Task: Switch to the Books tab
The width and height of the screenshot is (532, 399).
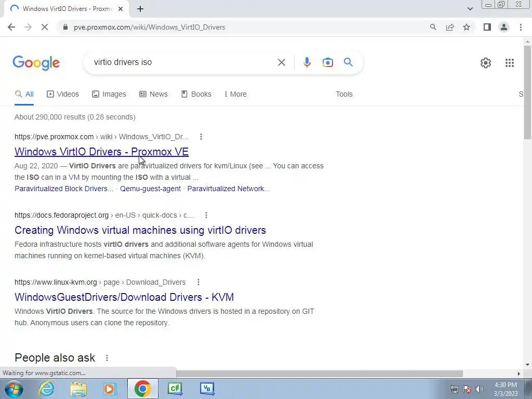Action: 196,95
